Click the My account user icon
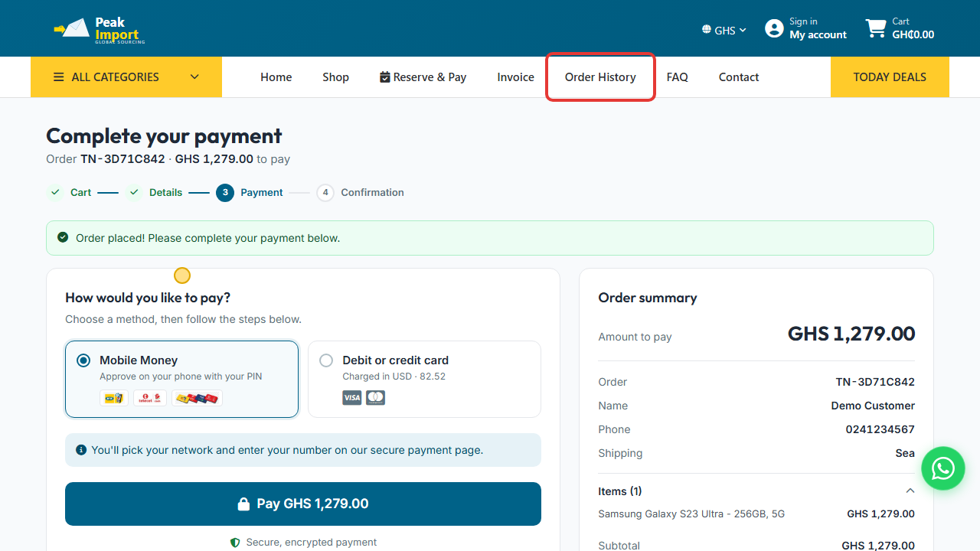Viewport: 980px width, 551px height. point(774,29)
